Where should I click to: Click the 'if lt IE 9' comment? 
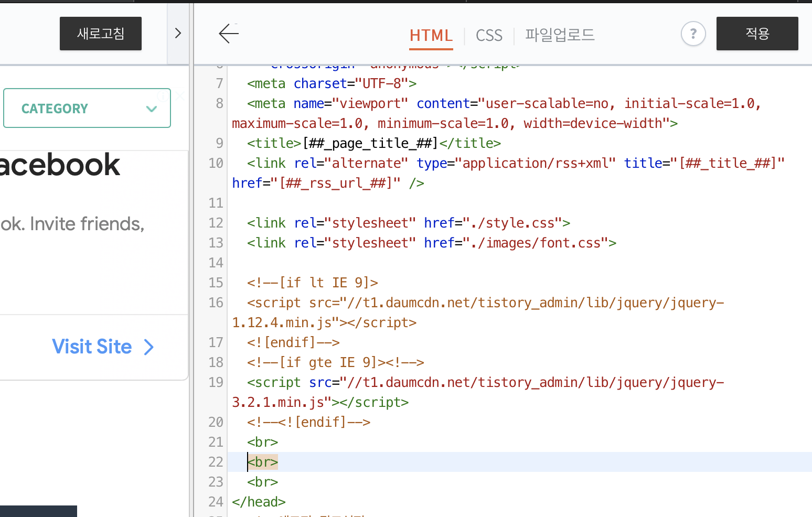point(313,283)
